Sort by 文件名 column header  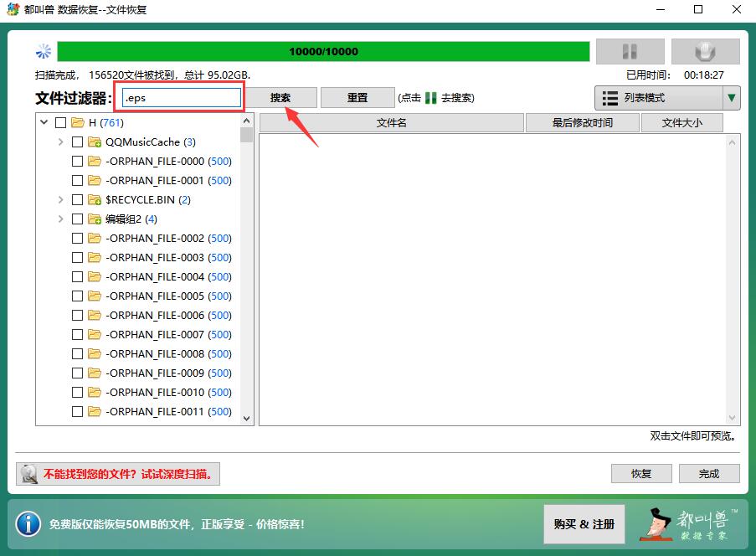click(x=391, y=123)
